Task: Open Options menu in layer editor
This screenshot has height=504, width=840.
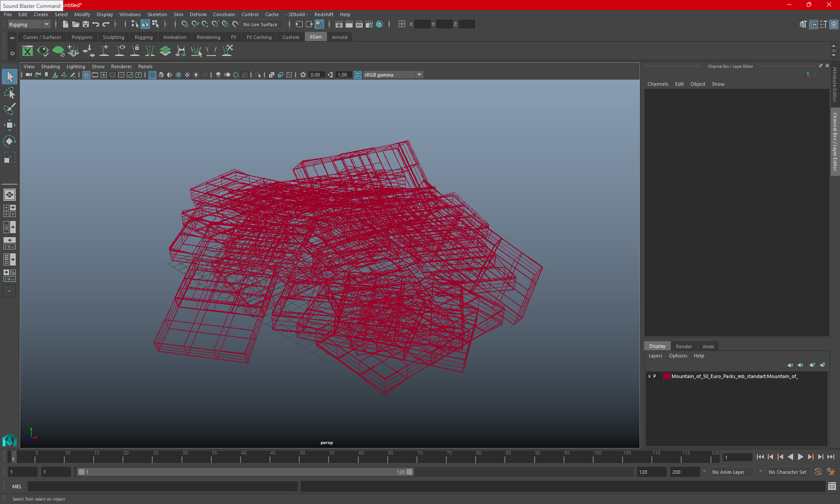Action: [678, 356]
